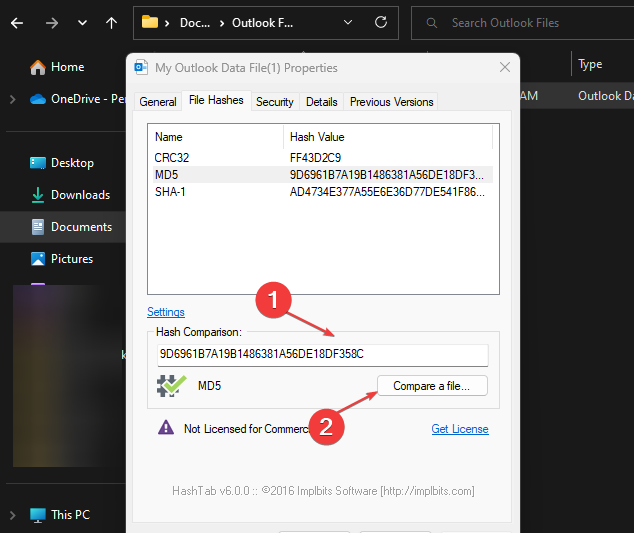Click the Compare a file... button
This screenshot has height=533, width=634.
click(432, 386)
